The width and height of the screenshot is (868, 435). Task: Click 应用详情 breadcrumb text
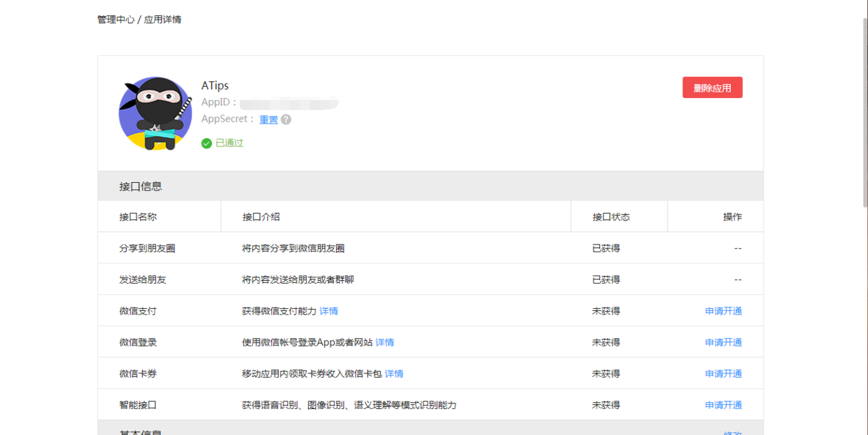pos(162,20)
